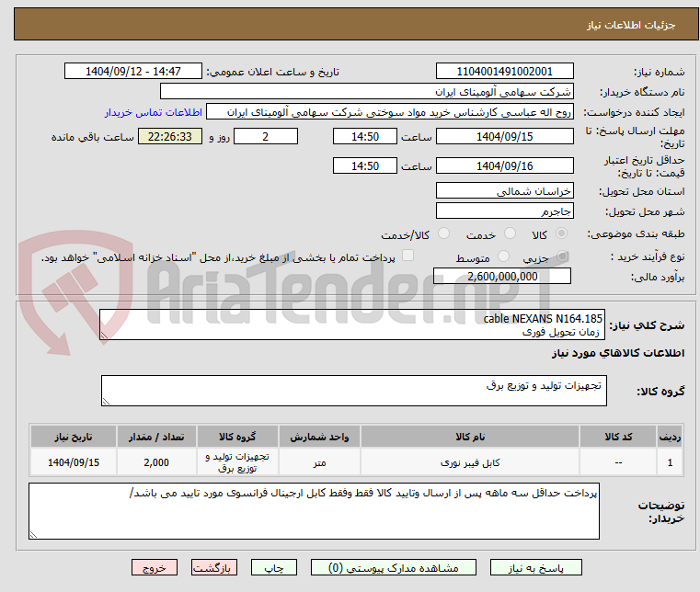Click the 'cable NEXANS N164.185' description box

352,324
